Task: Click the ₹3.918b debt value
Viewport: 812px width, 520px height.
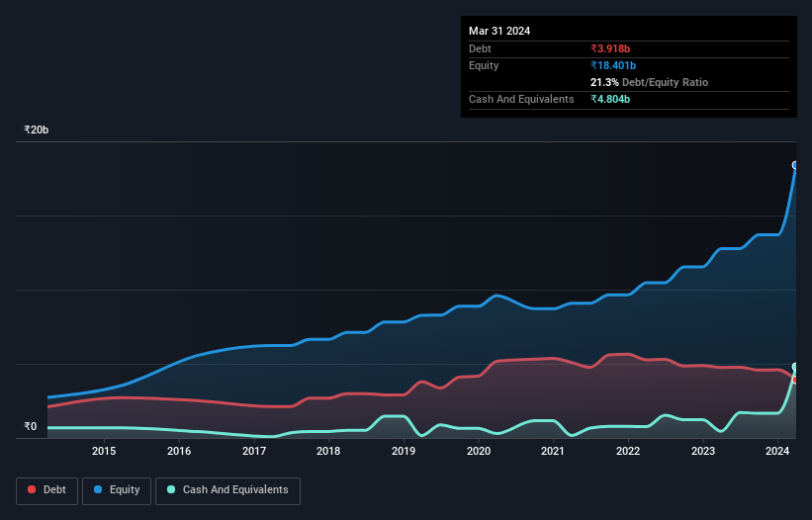Action: pyautogui.click(x=610, y=48)
